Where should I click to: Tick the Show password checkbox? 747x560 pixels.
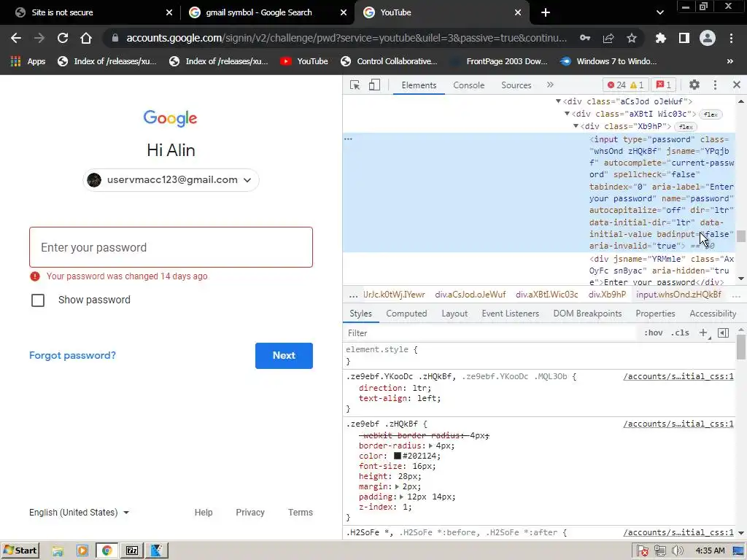pyautogui.click(x=38, y=300)
